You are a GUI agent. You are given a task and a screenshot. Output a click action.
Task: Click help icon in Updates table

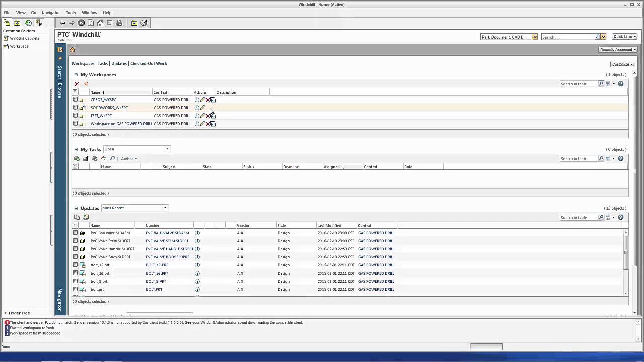621,217
